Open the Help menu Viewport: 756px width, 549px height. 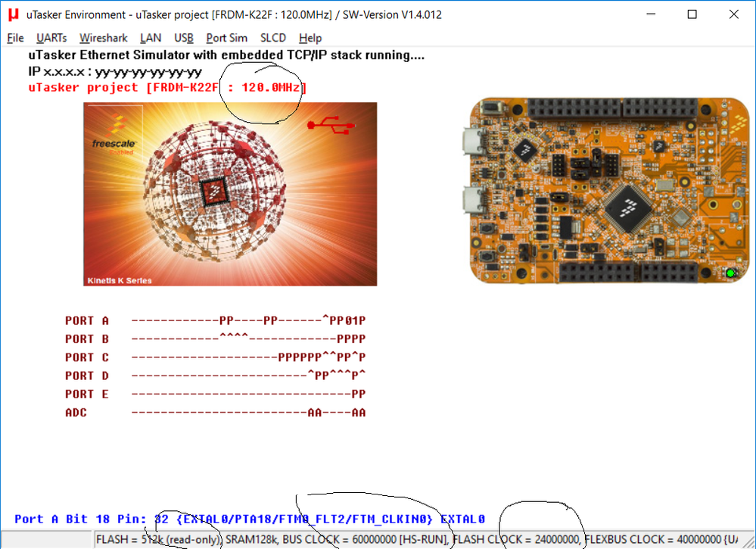[x=310, y=38]
